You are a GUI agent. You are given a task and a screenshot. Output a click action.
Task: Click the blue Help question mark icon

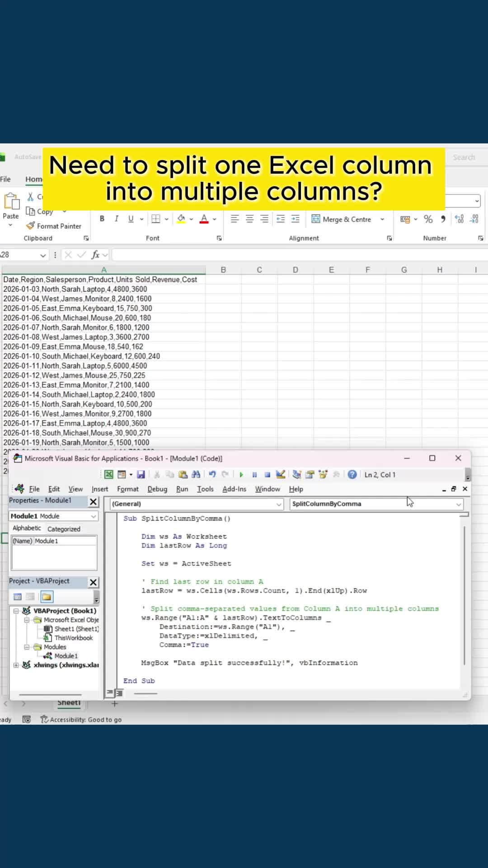352,474
